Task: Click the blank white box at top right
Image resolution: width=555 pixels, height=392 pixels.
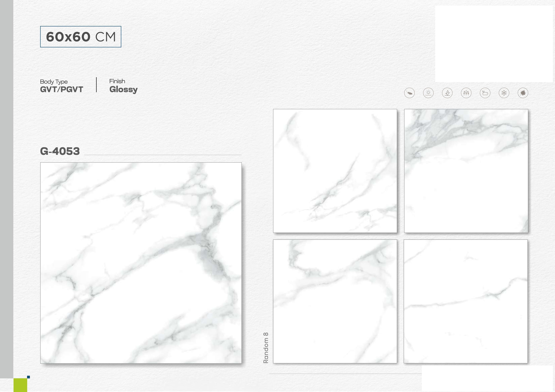Action: coord(494,44)
